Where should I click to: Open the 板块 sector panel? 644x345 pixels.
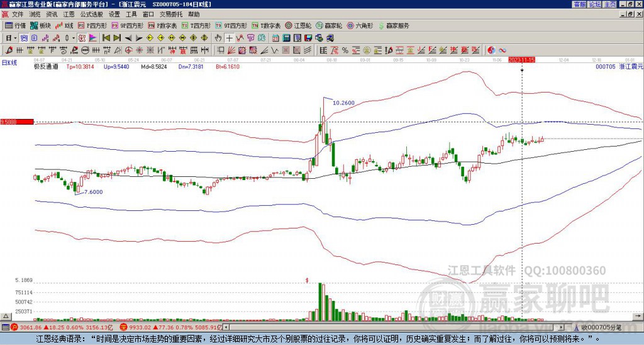pyautogui.click(x=40, y=25)
